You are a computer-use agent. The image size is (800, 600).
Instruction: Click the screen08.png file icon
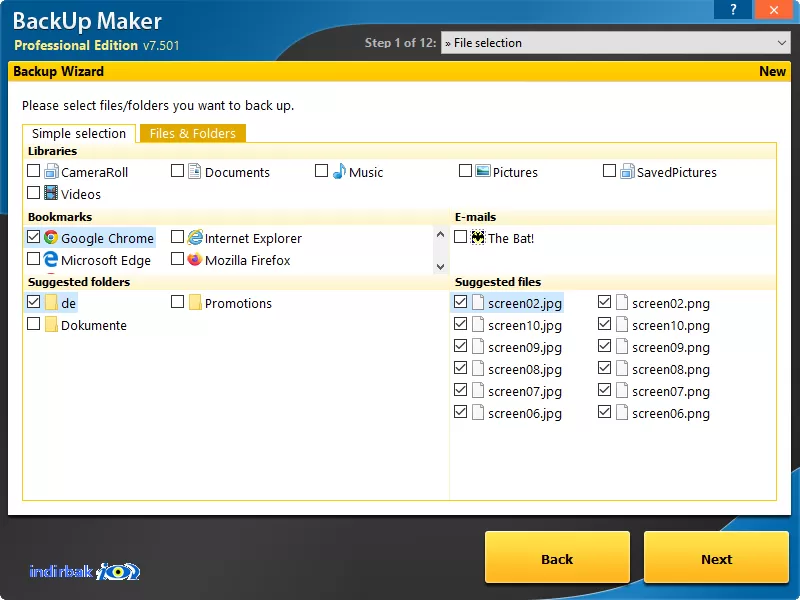tap(622, 368)
